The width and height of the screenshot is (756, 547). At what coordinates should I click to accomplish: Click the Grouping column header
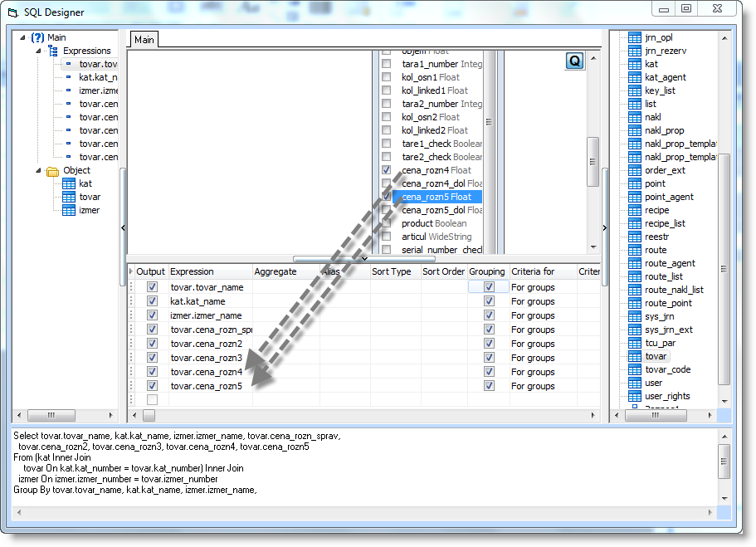[489, 271]
